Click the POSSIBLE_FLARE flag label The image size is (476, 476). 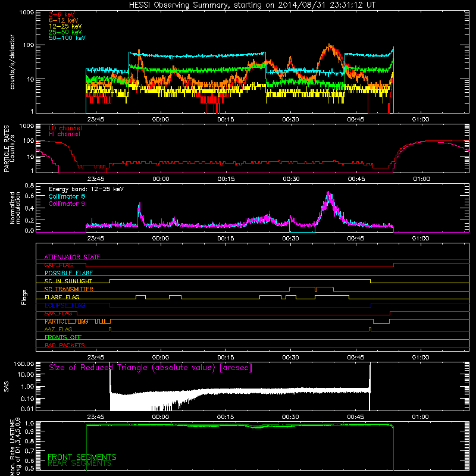click(68, 273)
